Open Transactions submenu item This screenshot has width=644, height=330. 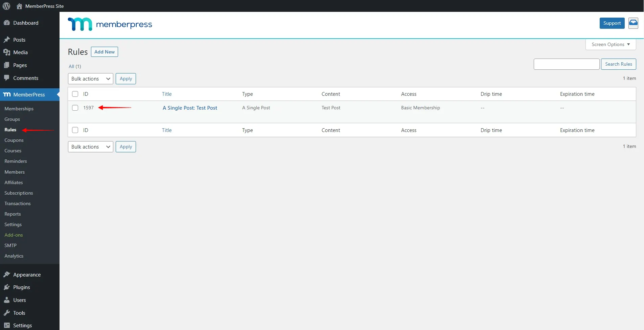tap(18, 203)
